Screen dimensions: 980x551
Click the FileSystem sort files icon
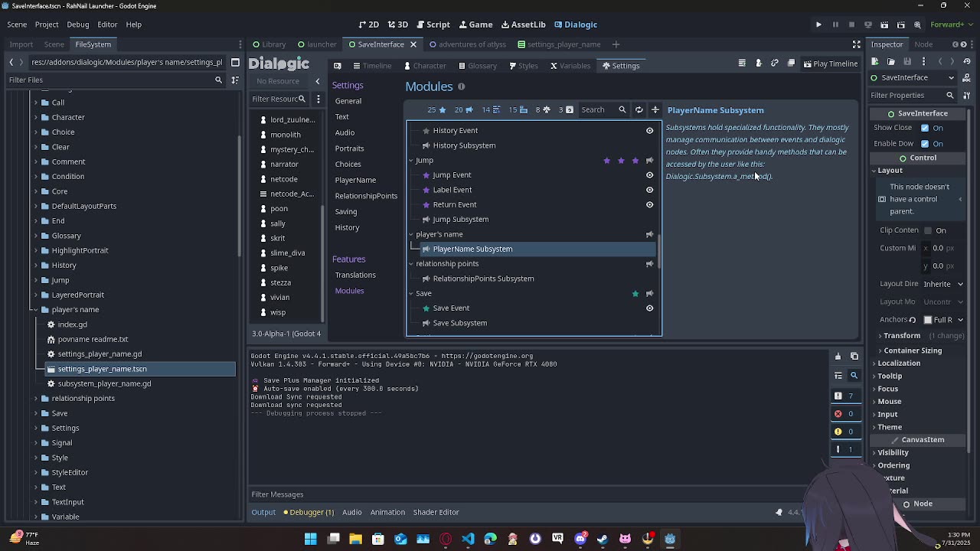click(x=235, y=80)
